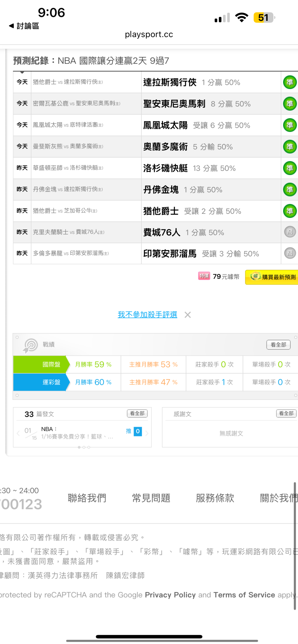Click green 準 badge for 聖安東尼奧馬刺 row
This screenshot has height=644, width=298.
point(290,104)
